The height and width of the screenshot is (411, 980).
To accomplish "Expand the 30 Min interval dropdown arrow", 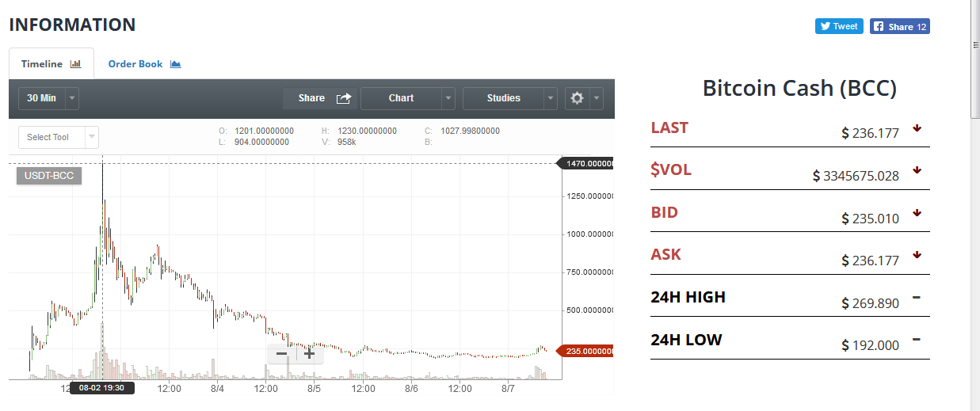I will (x=72, y=98).
